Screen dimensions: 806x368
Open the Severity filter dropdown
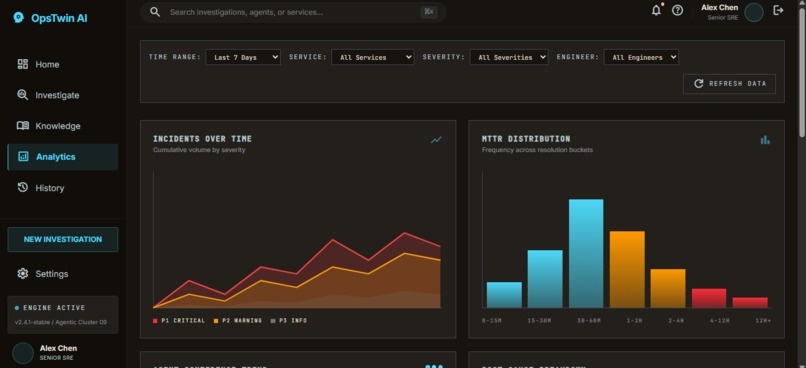pyautogui.click(x=509, y=57)
